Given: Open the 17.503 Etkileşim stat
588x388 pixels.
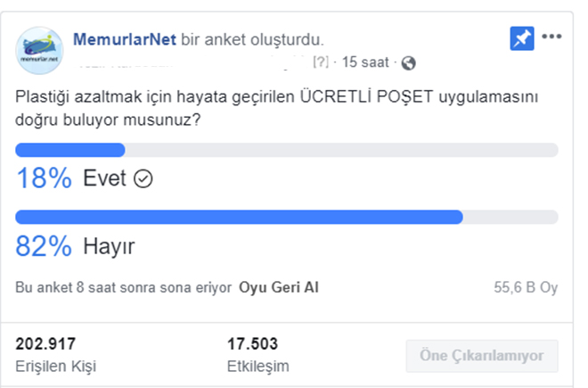Looking at the screenshot, I should 258,355.
